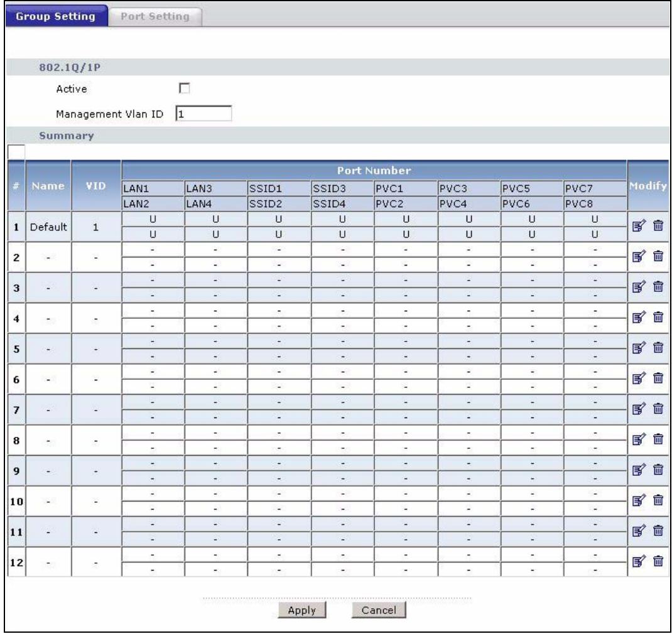Click the Name column header

[x=48, y=186]
